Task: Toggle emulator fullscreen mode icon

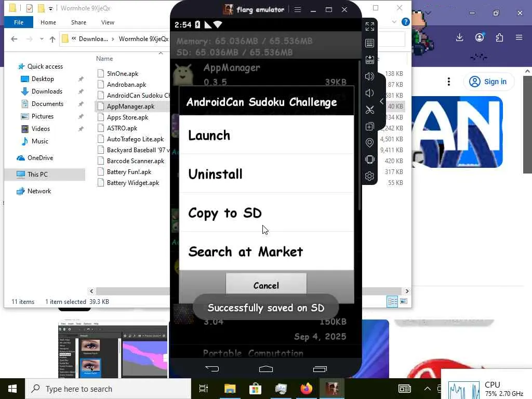Action: (x=370, y=26)
